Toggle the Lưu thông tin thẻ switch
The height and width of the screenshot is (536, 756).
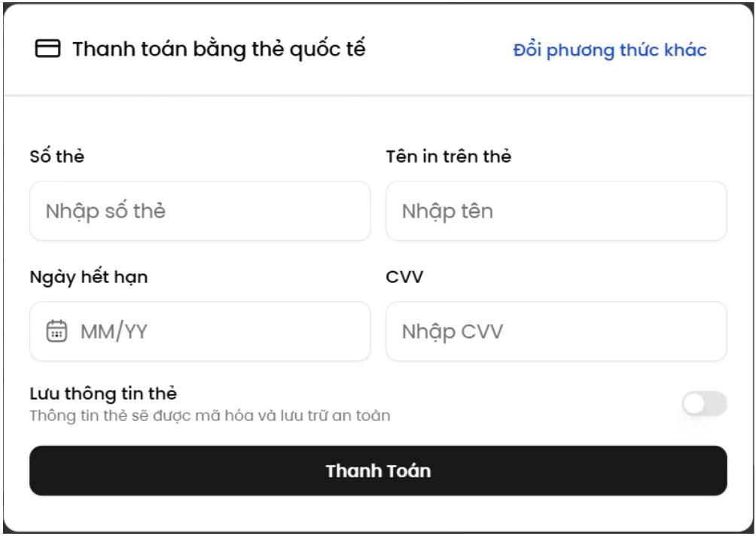point(704,404)
